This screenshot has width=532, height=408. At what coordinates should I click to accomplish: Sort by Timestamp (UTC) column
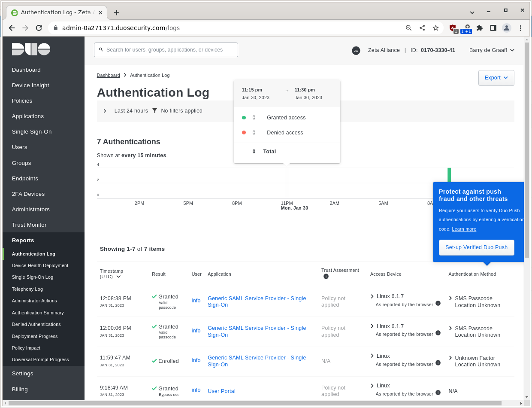[x=111, y=274]
